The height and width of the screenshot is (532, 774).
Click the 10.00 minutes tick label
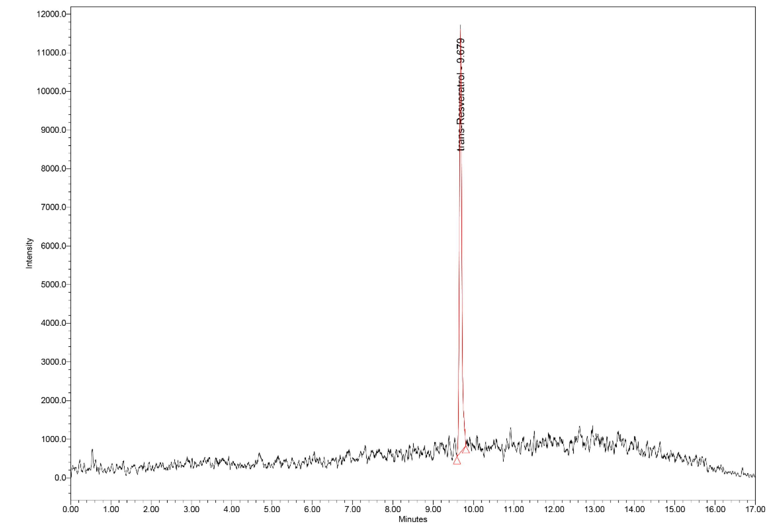[x=473, y=510]
